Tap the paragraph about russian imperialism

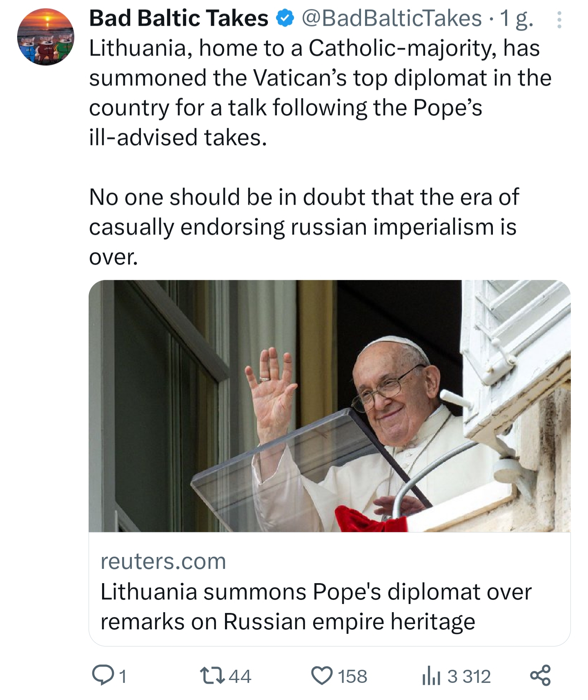point(304,227)
